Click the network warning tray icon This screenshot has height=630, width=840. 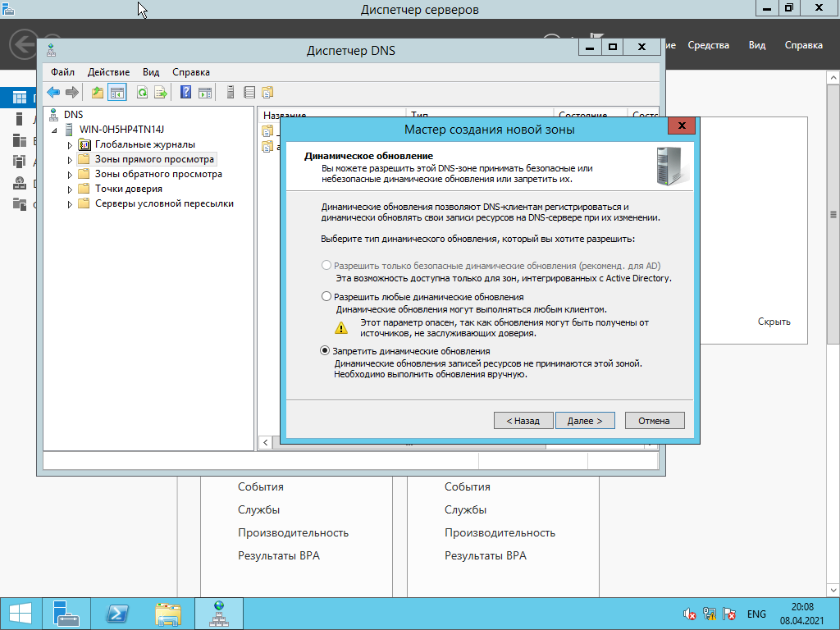point(710,614)
